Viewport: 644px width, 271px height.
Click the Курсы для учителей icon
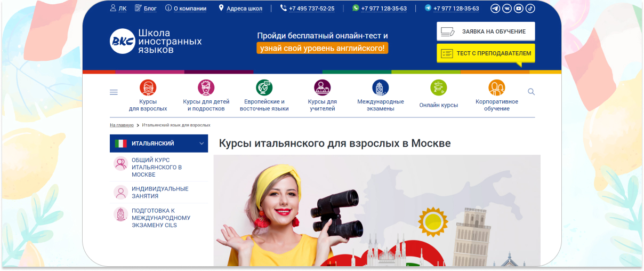(x=322, y=87)
